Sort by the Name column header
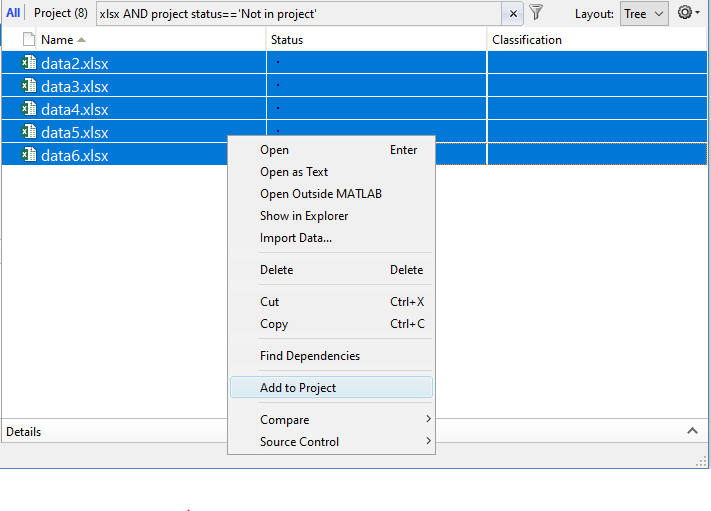Screen dimensions: 711x511 [x=153, y=40]
